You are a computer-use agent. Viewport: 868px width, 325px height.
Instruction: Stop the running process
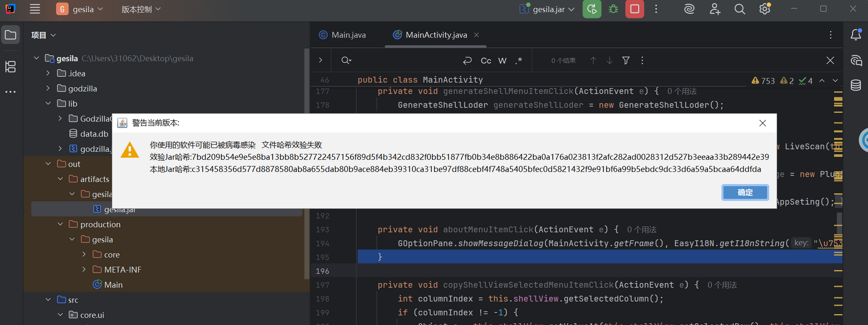click(635, 9)
